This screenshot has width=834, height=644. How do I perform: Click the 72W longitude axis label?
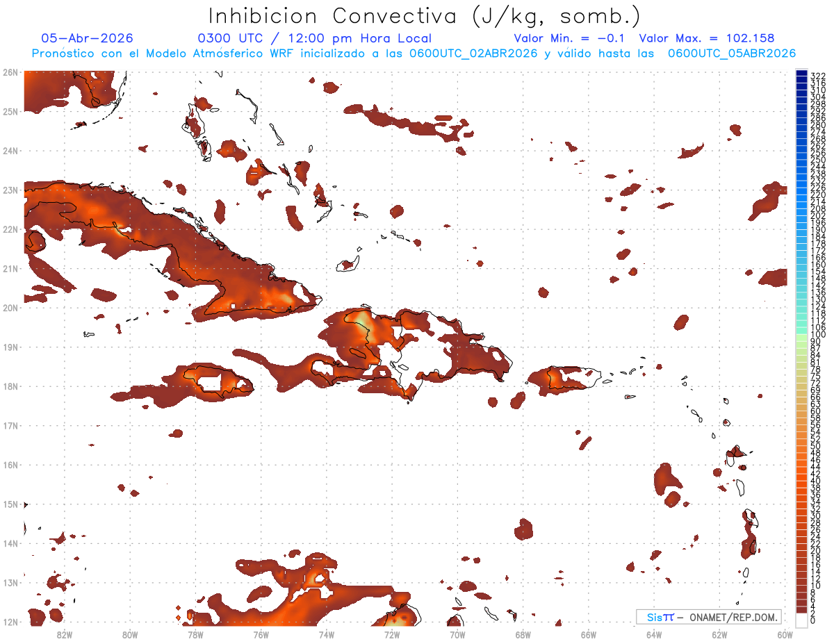pos(392,634)
